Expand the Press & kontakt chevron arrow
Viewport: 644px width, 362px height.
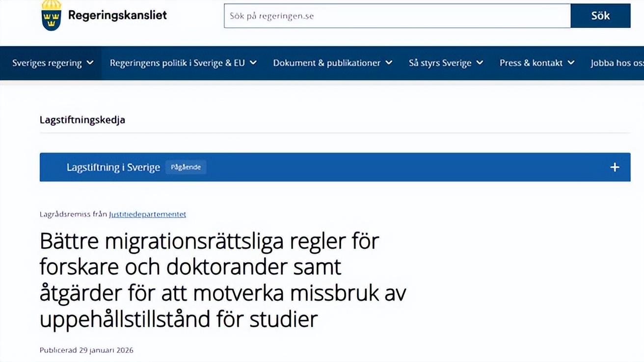pos(571,63)
